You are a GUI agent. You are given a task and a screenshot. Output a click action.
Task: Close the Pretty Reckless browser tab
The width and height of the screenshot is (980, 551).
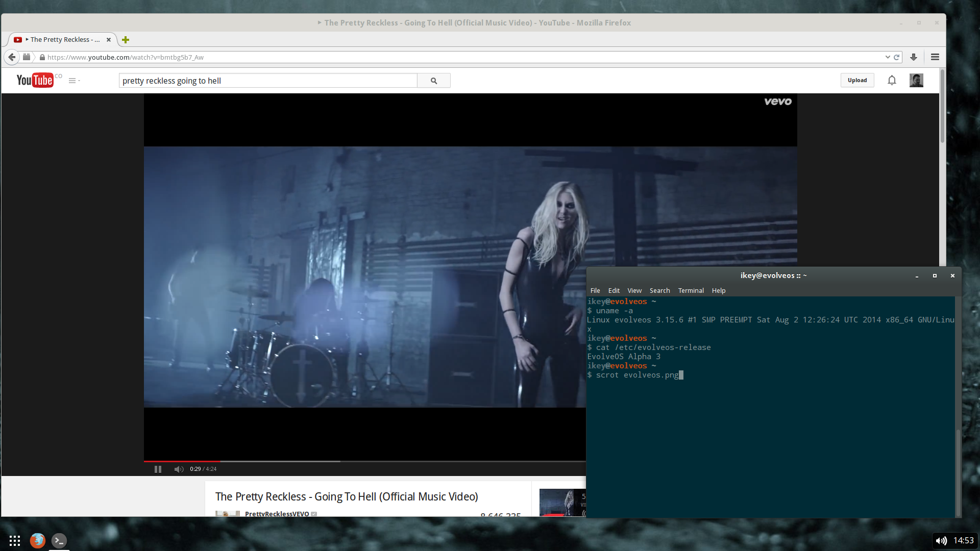coord(109,40)
